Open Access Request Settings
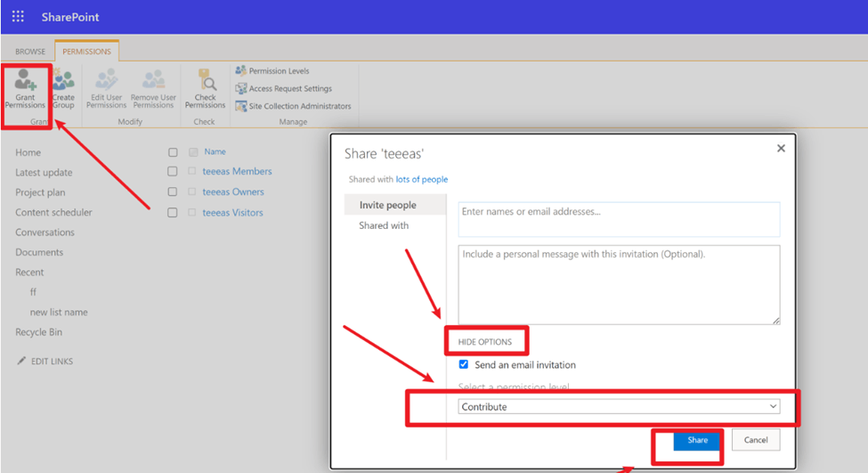 pos(283,88)
